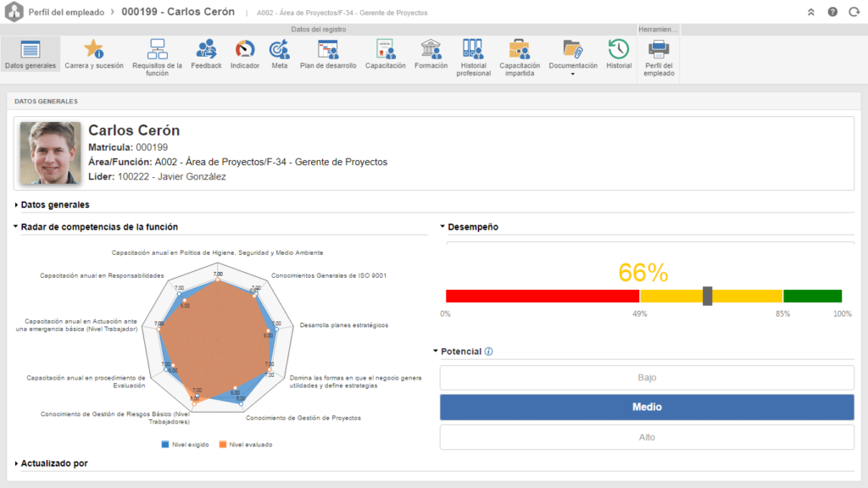Open the Indicador gauge icon
Screen dimensions: 868x488
[x=245, y=49]
